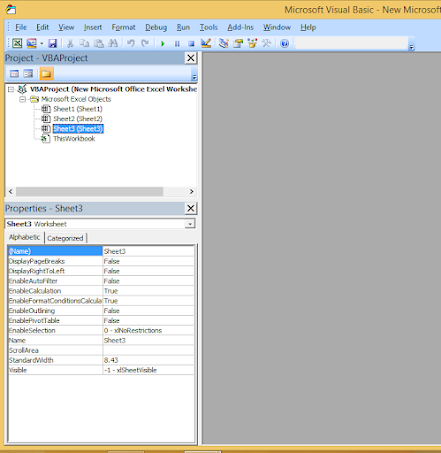Select the EnableAutoFilter property row
The height and width of the screenshot is (453, 441).
(x=101, y=281)
